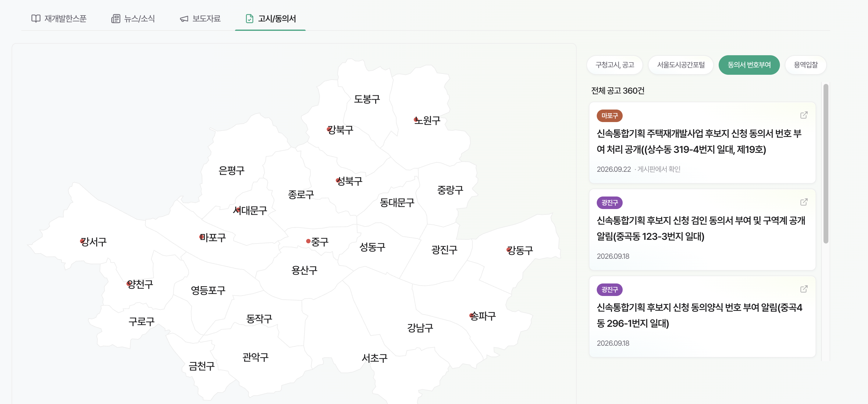Click the notices list scrollbar
The image size is (868, 404).
click(826, 164)
